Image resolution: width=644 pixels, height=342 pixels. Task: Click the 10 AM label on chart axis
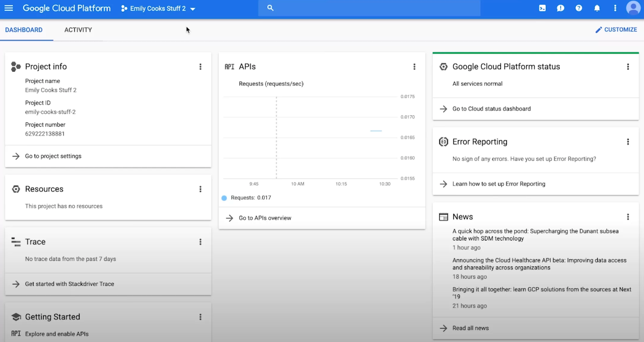coord(298,184)
